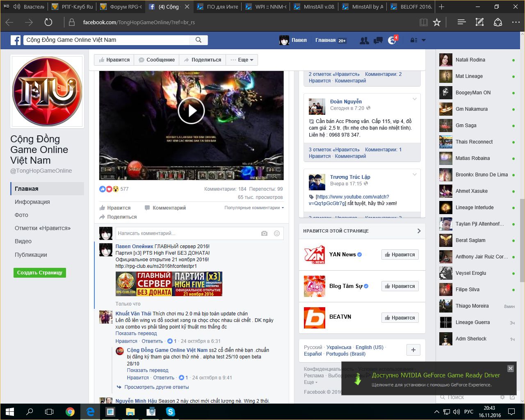
Task: Add another language with plus button
Action: coord(413,350)
